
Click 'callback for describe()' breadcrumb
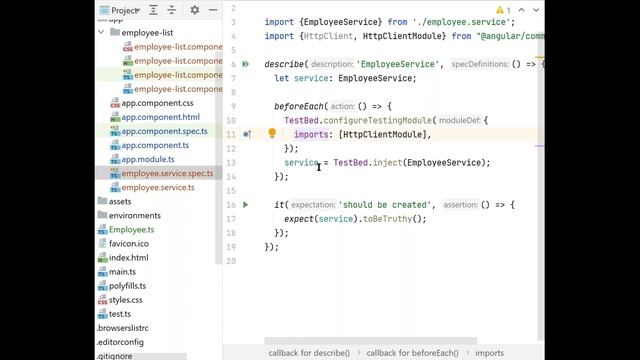[309, 353]
